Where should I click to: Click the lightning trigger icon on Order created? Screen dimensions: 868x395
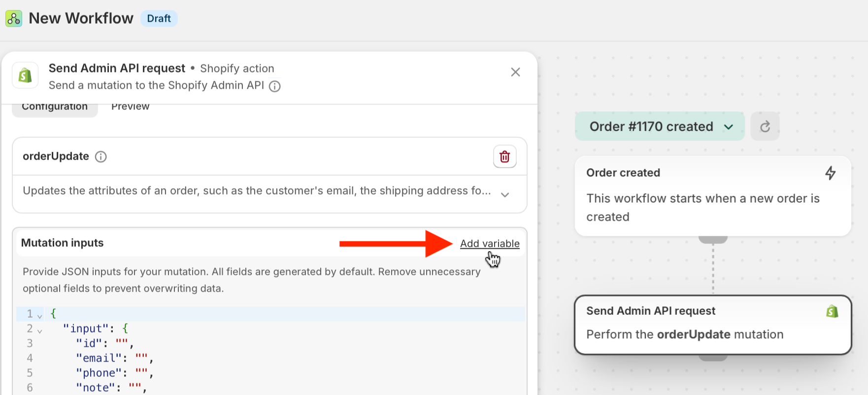(x=831, y=173)
